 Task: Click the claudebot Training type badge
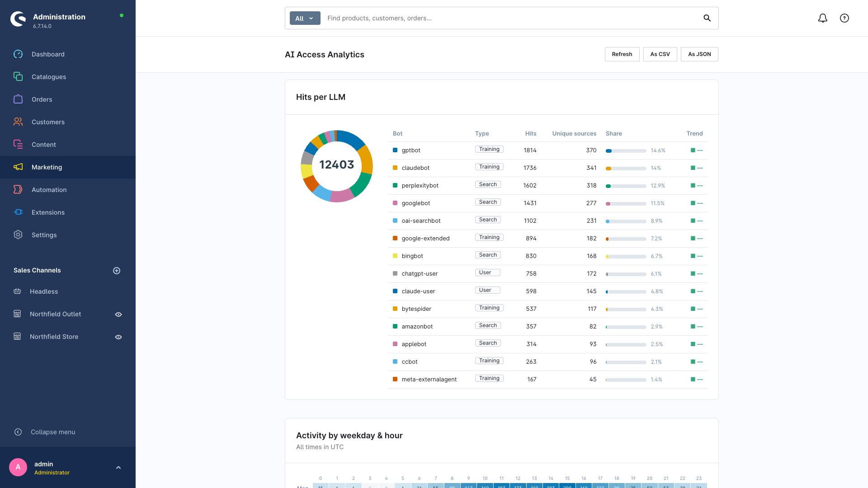[x=489, y=167]
